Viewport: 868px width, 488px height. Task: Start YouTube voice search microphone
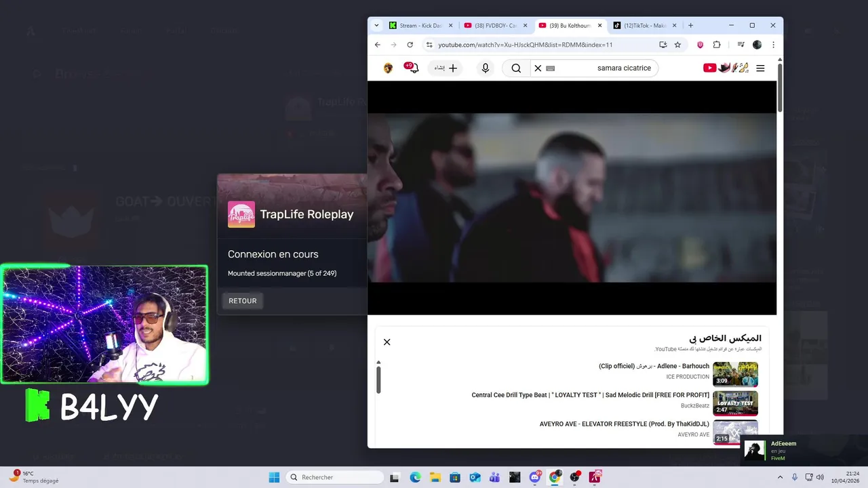click(485, 68)
